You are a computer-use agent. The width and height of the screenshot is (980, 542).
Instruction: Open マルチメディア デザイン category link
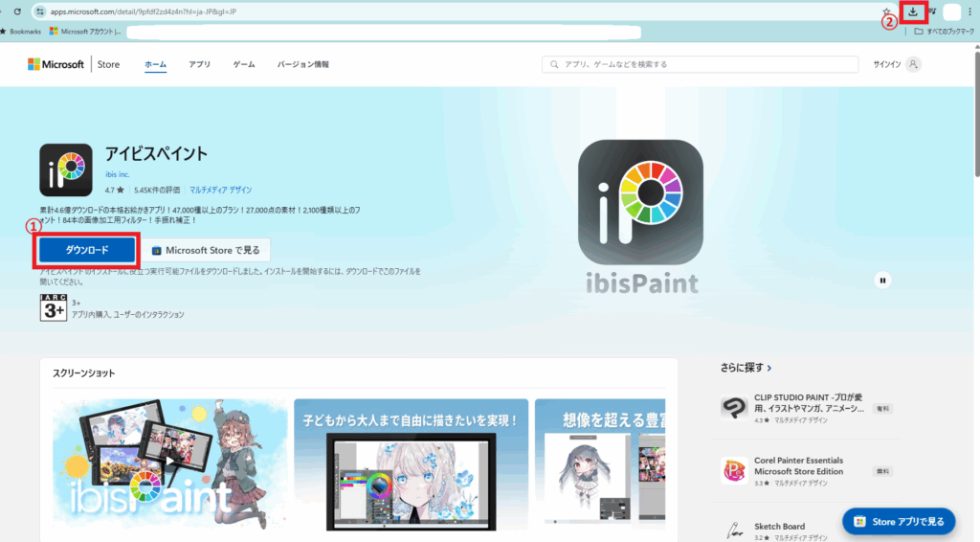click(221, 190)
